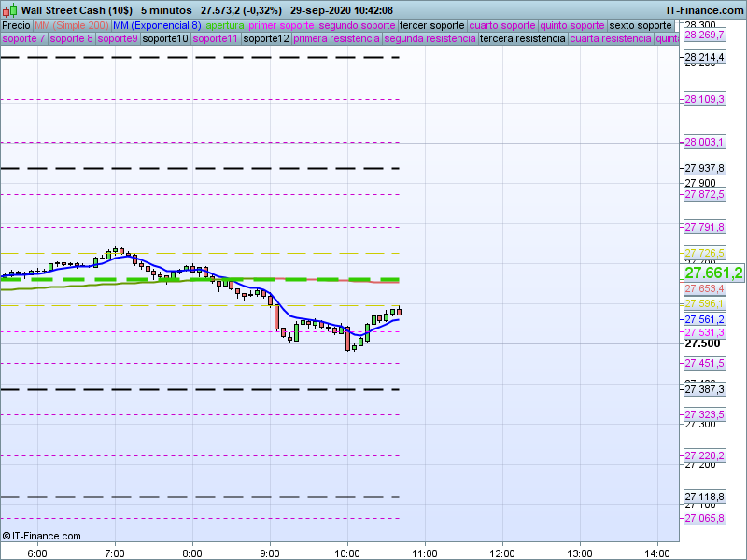
Task: Click the tercer soporte label
Action: tap(431, 26)
